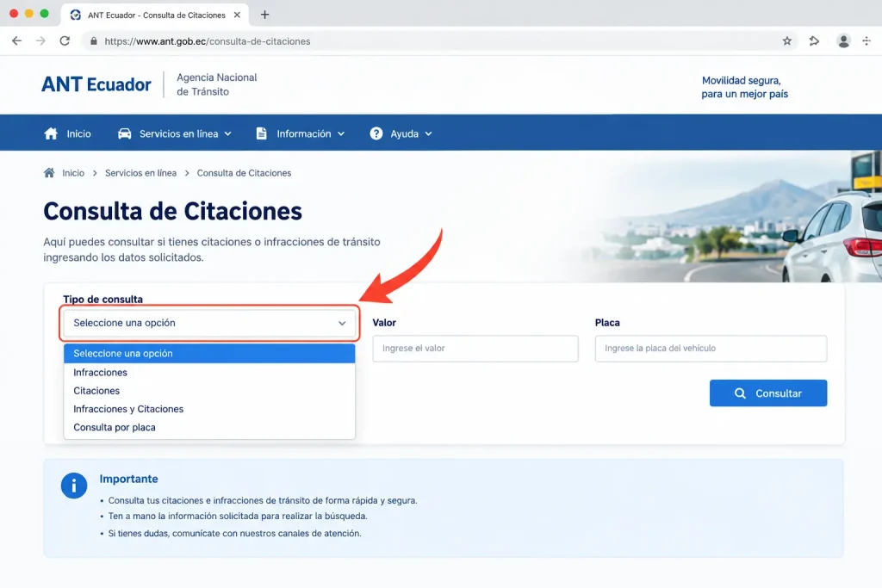Open the extensions puzzle icon
This screenshot has width=882, height=588.
pos(814,41)
